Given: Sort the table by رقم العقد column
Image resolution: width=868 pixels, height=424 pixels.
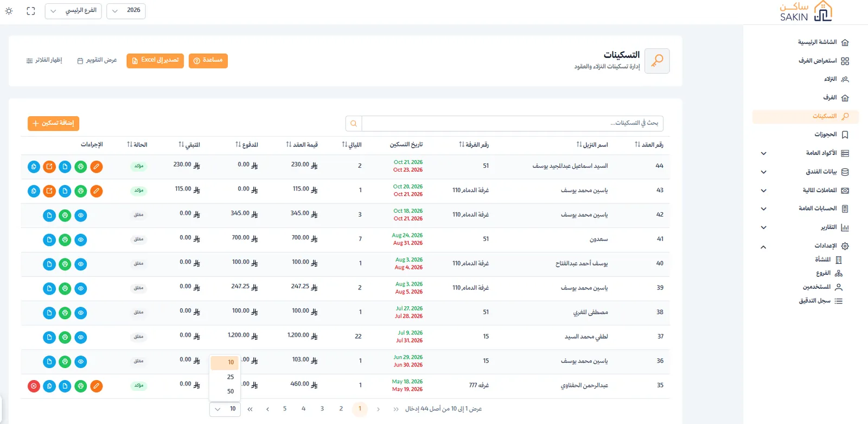Looking at the screenshot, I should (x=649, y=145).
